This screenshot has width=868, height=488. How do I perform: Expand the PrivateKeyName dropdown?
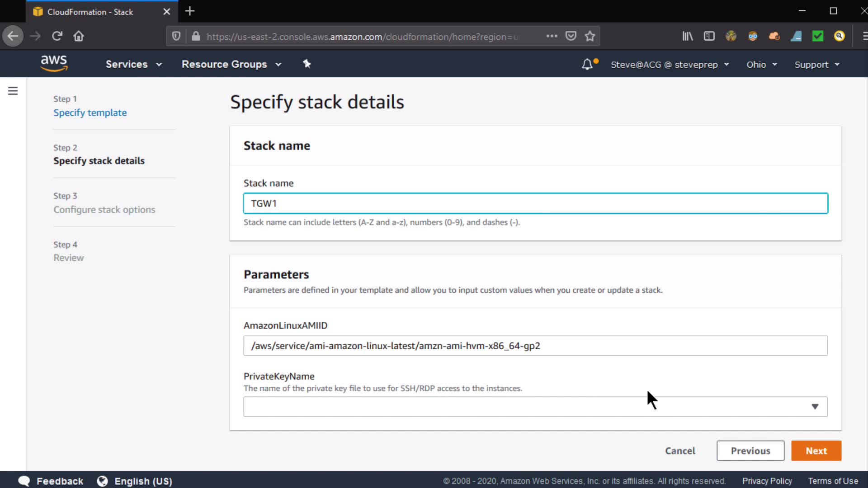coord(535,407)
